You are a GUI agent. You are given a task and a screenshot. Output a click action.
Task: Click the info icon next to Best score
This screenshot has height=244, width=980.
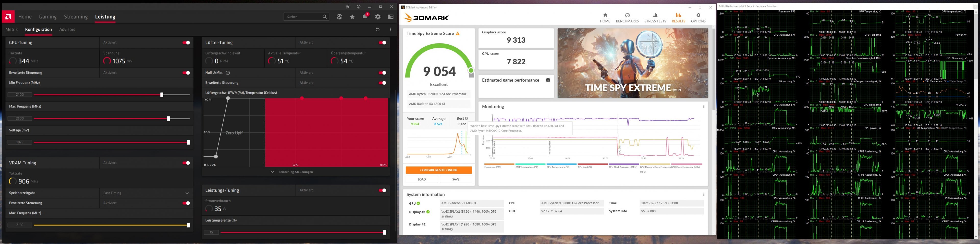[467, 118]
